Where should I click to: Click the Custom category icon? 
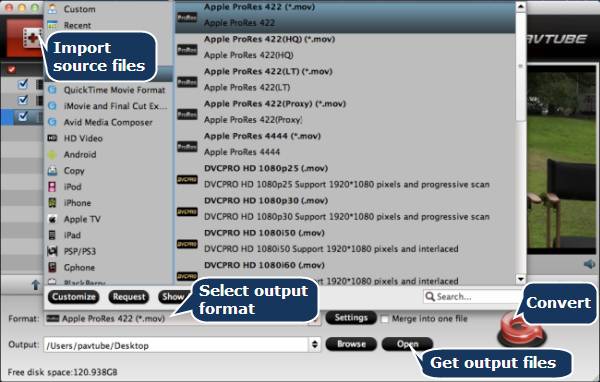click(52, 9)
